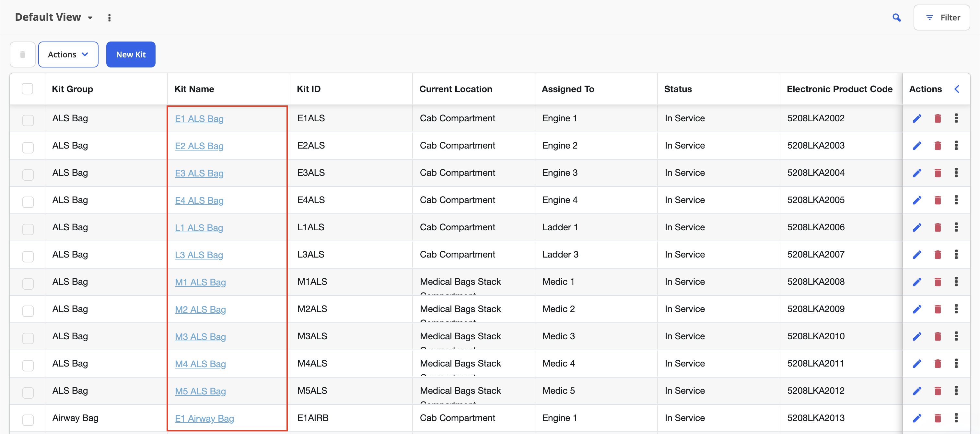Delete the M2 ALS Bag kit
The image size is (980, 434).
tap(938, 309)
